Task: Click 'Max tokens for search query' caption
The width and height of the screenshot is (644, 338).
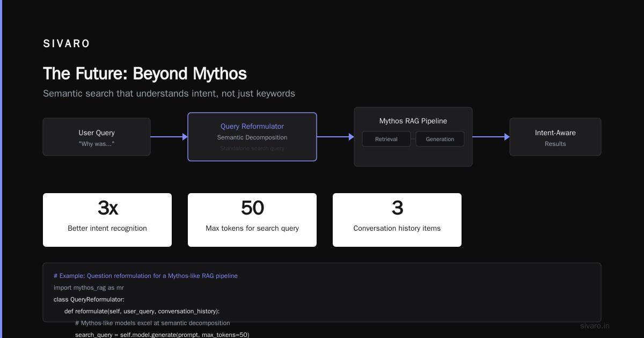Action: (252, 229)
